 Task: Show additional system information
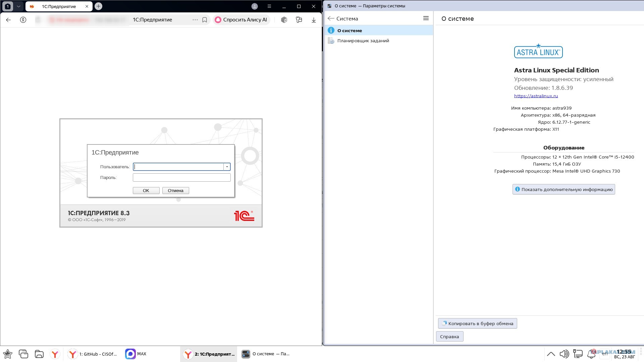[x=563, y=189]
